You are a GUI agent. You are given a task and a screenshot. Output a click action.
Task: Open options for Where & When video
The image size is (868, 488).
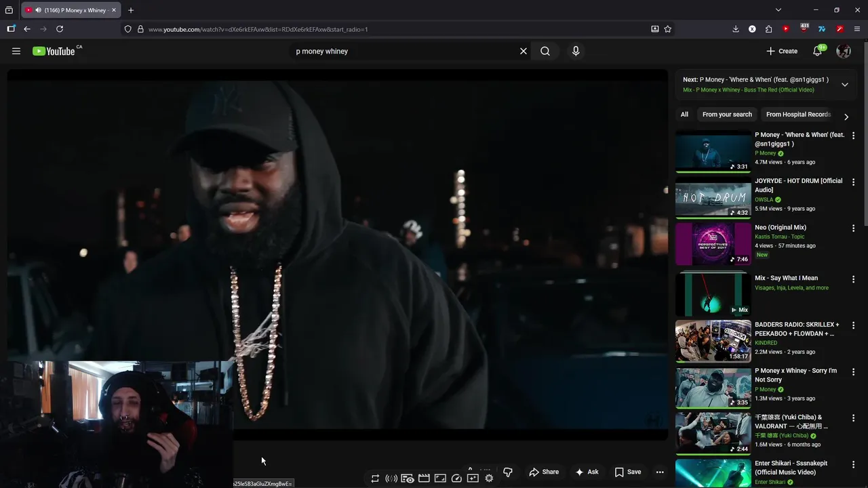pyautogui.click(x=854, y=136)
